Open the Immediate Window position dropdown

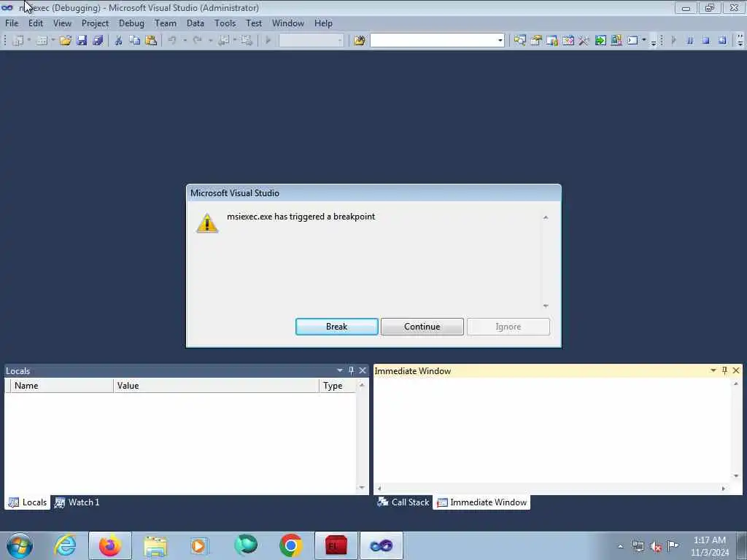(713, 370)
